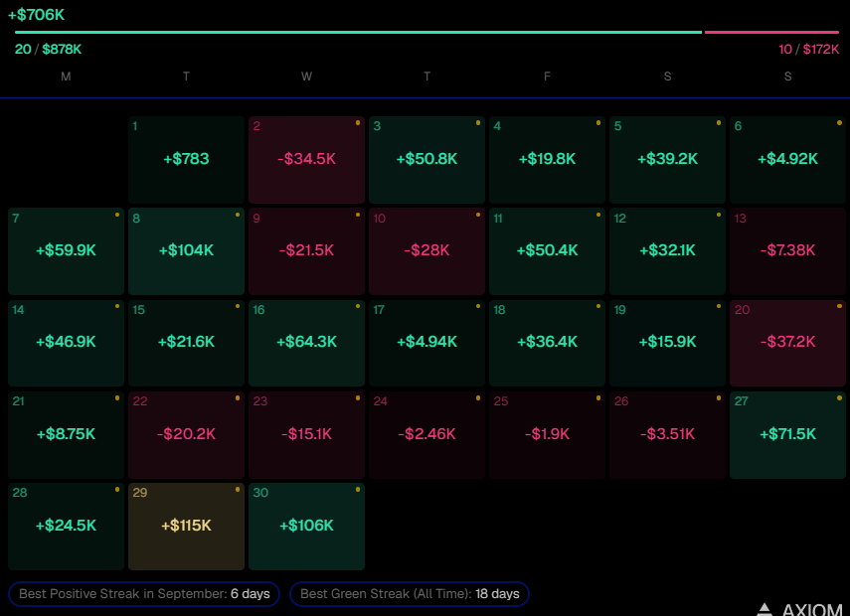View day 16 with +$64.3K profit

point(307,343)
